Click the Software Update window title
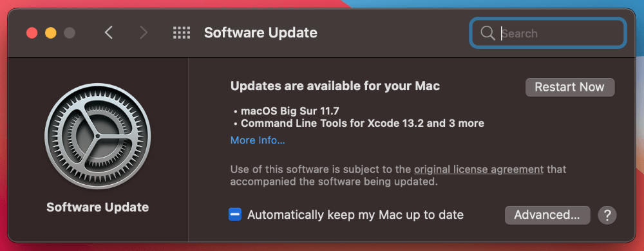Image resolution: width=644 pixels, height=251 pixels. 260,33
